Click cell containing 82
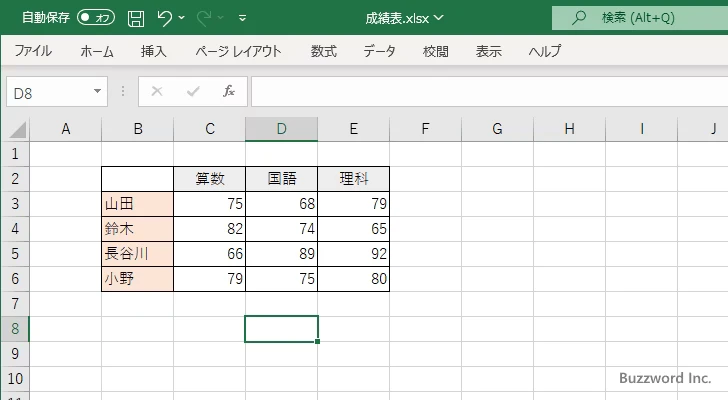Image resolution: width=728 pixels, height=400 pixels. (209, 229)
